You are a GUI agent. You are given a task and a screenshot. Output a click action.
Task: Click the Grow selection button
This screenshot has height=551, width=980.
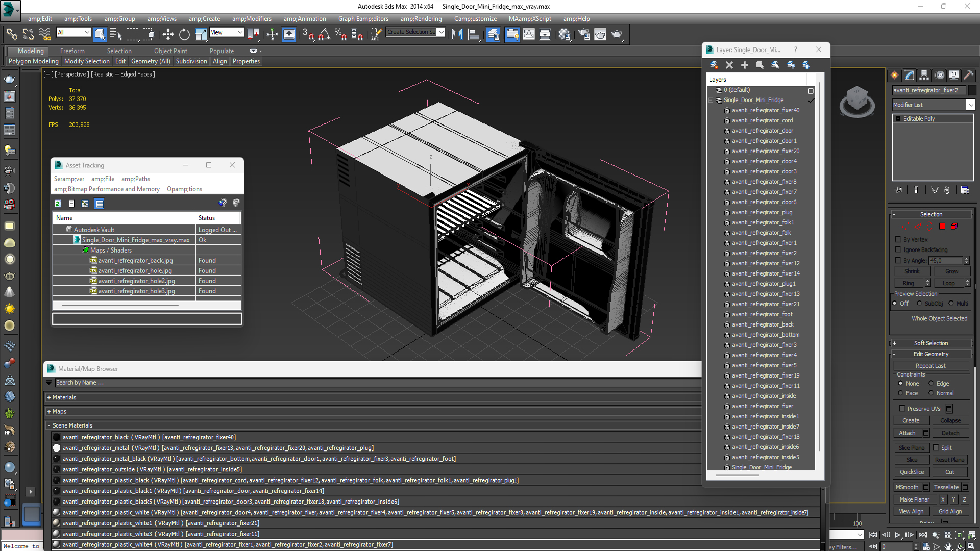pyautogui.click(x=951, y=271)
